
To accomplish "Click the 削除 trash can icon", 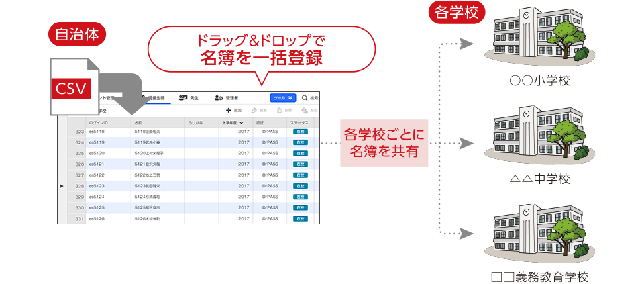I will [x=279, y=110].
